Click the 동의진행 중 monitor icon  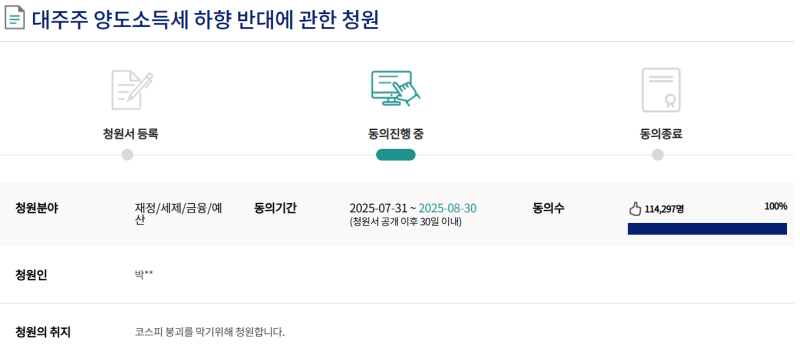tap(396, 88)
